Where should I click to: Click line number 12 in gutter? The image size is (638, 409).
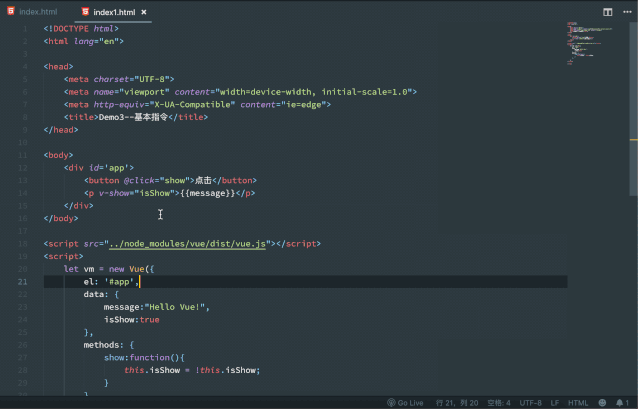click(23, 168)
